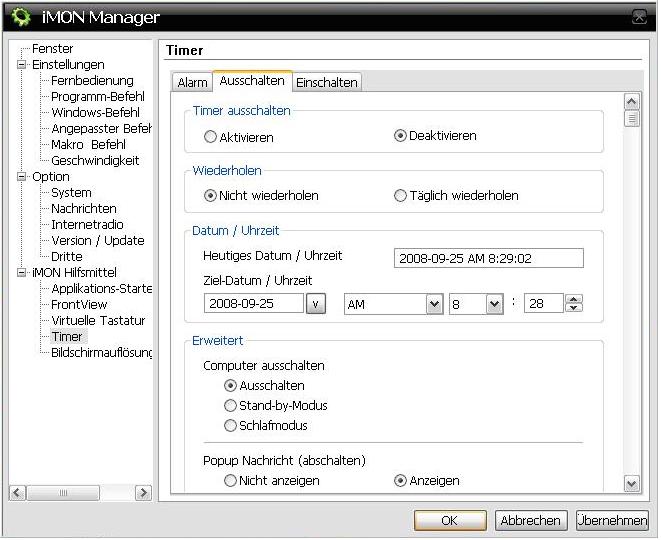Open Programm-Befehl settings
Viewport: 661px width, 540px height.
(x=98, y=97)
